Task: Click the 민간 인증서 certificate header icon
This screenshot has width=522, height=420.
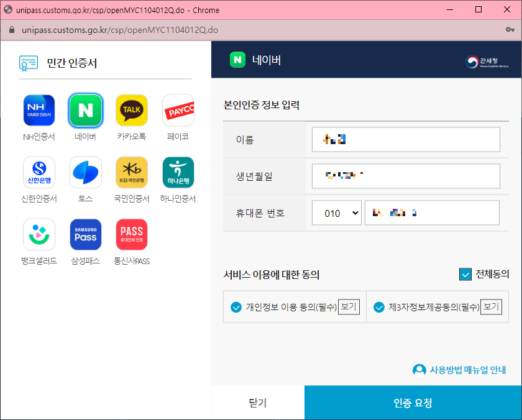Action: click(29, 63)
